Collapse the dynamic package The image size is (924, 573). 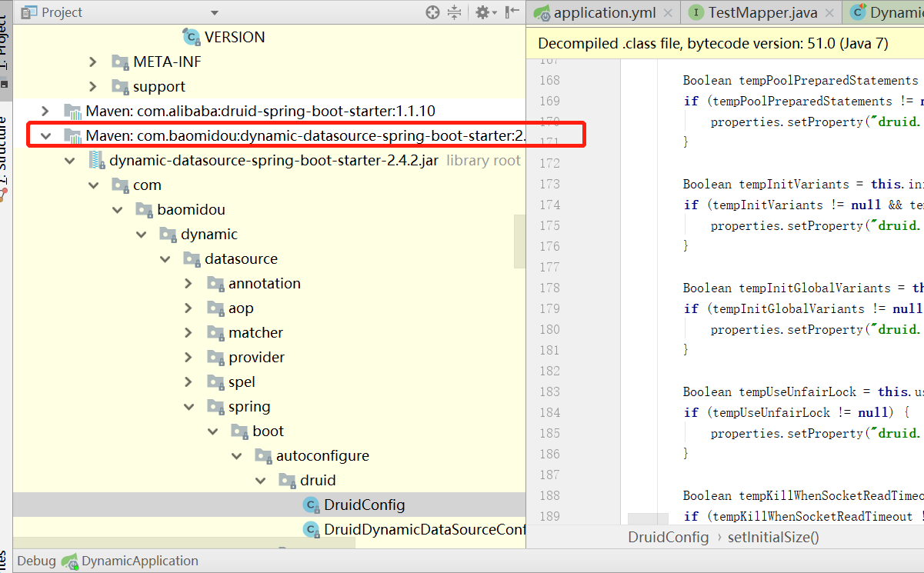click(x=142, y=234)
